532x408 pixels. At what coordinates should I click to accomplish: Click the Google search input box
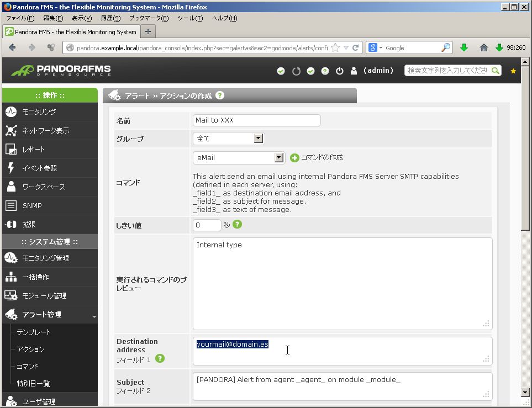click(x=412, y=48)
